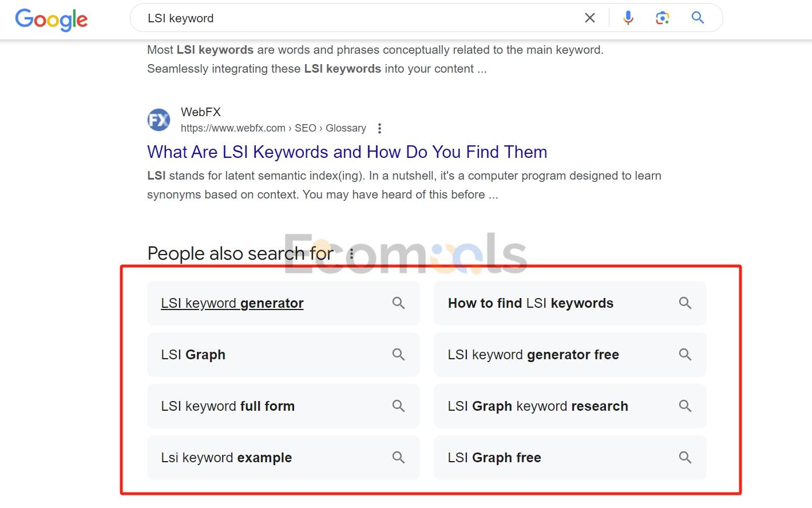
Task: Open Google Lens image search
Action: click(663, 18)
